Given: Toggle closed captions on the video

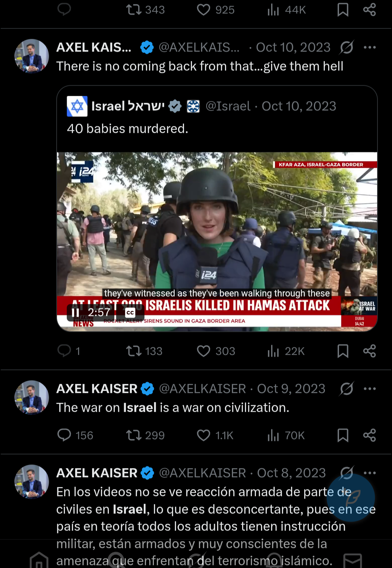Looking at the screenshot, I should coord(130,313).
